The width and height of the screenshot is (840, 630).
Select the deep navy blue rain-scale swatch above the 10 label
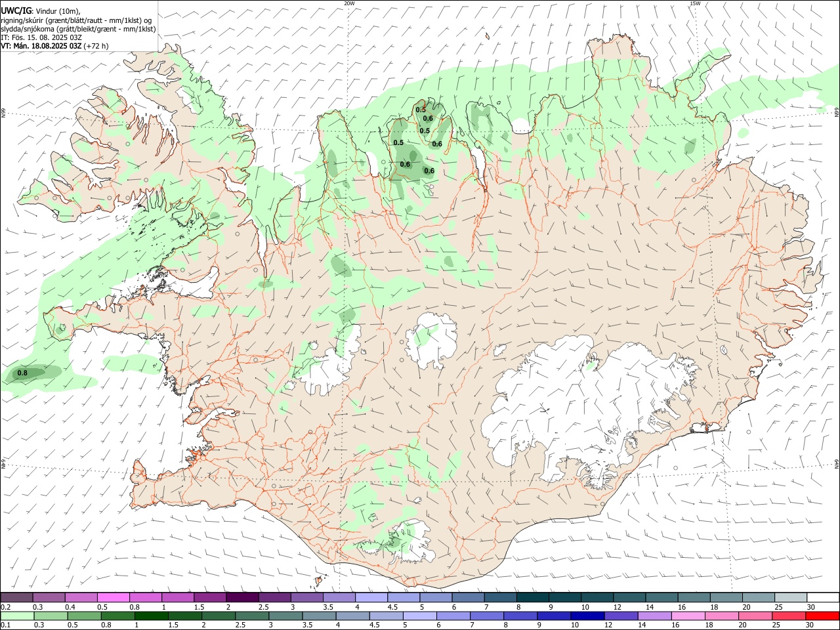click(587, 616)
